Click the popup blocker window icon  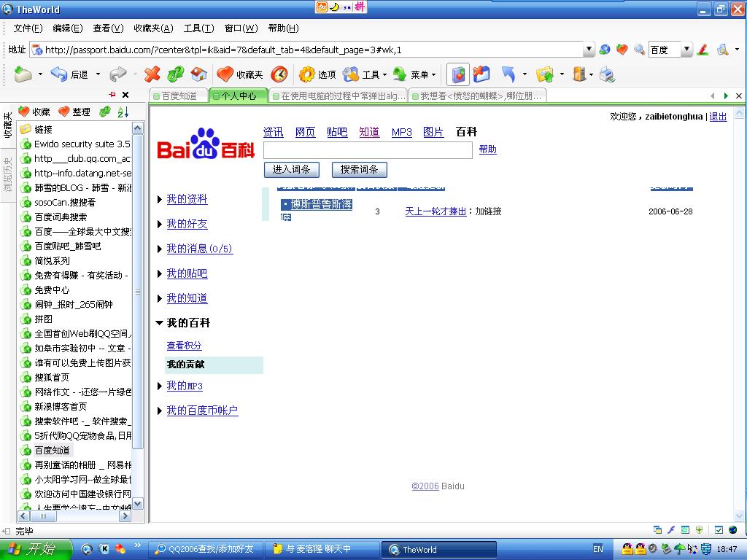click(481, 74)
